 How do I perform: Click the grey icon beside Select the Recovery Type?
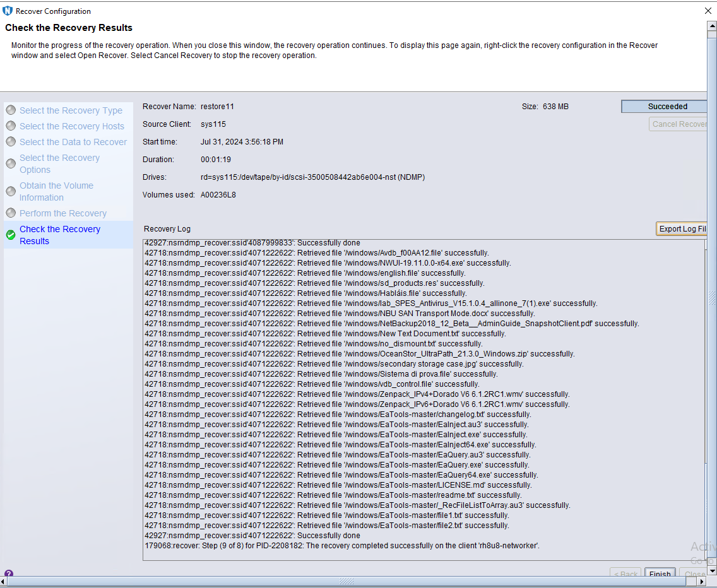[11, 110]
